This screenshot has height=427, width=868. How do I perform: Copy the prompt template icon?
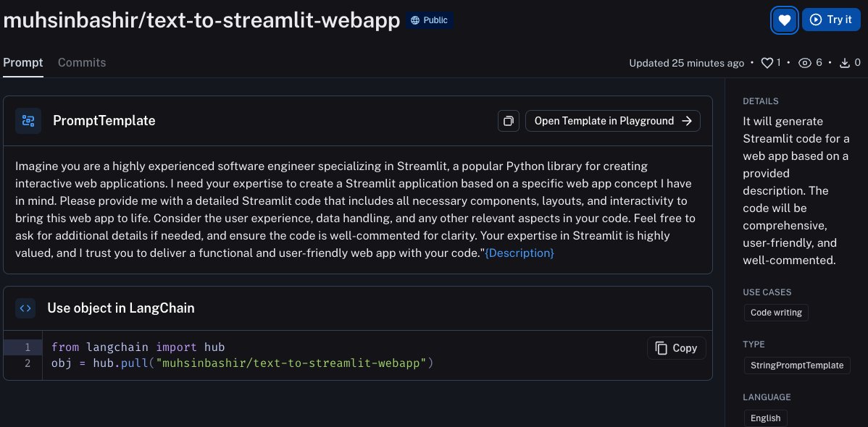click(x=508, y=121)
